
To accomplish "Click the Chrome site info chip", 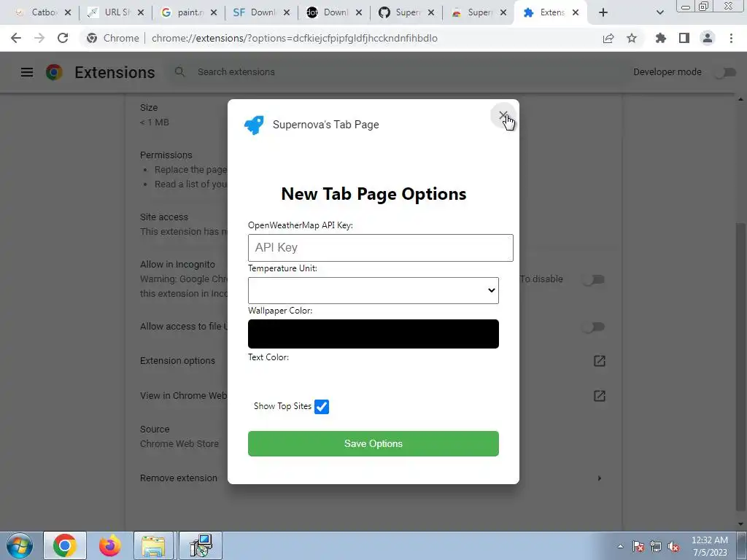I will point(113,38).
